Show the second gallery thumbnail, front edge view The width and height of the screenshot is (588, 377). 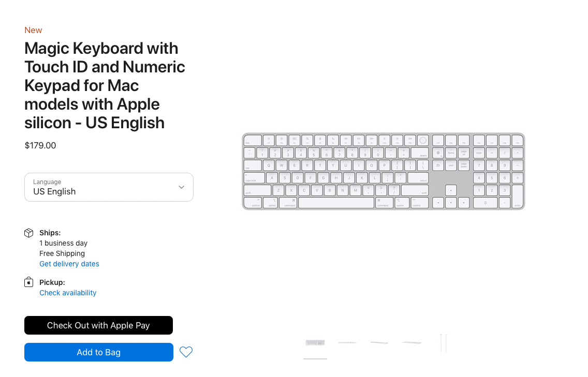pos(347,343)
